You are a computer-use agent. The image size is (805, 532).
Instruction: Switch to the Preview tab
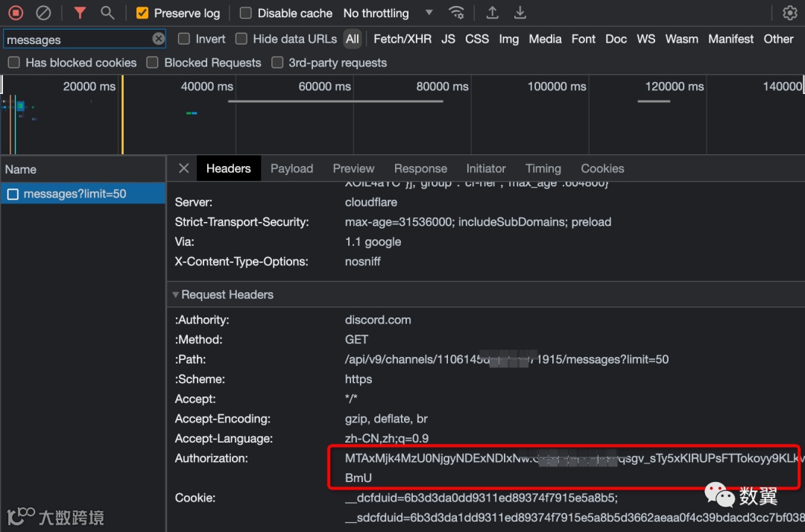tap(353, 168)
